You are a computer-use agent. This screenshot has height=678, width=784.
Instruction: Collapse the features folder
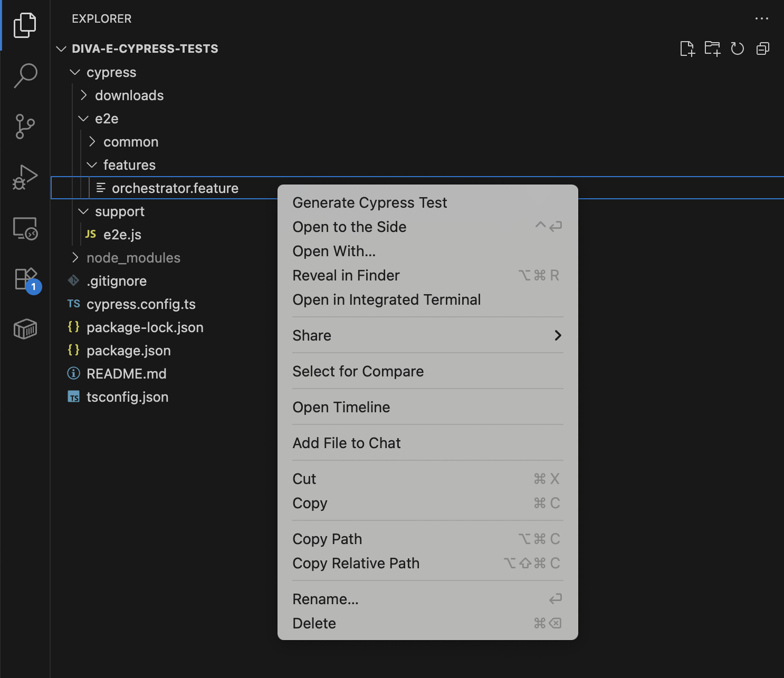(129, 165)
